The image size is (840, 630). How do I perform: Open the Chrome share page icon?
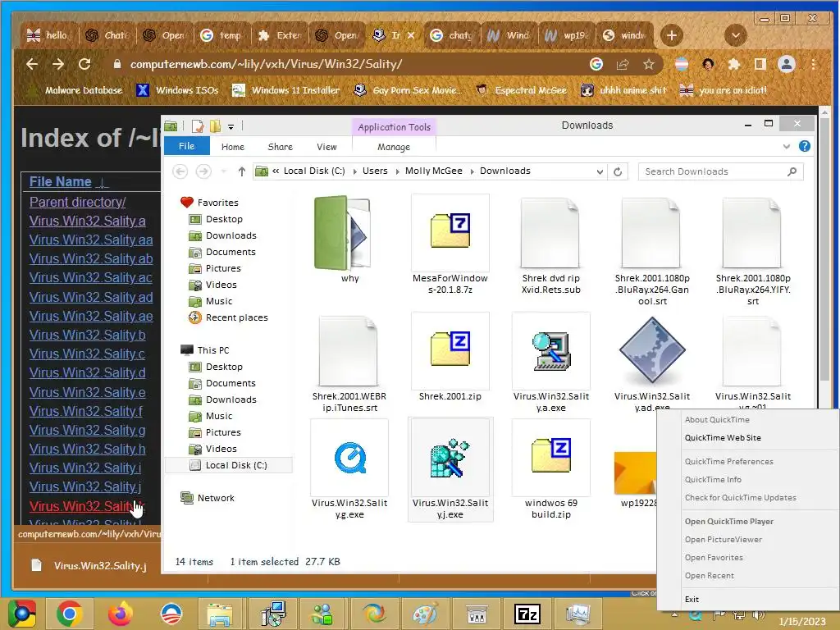[623, 65]
